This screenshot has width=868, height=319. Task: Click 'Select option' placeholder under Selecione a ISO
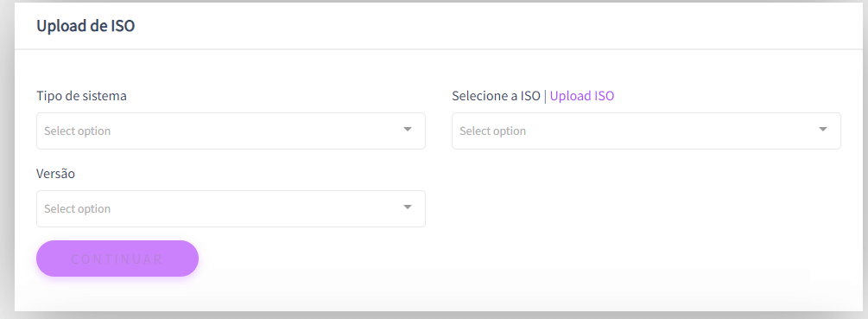pyautogui.click(x=492, y=131)
